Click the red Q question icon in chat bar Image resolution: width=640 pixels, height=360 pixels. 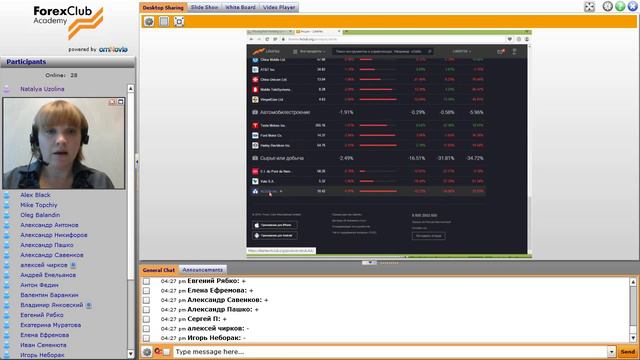(158, 351)
